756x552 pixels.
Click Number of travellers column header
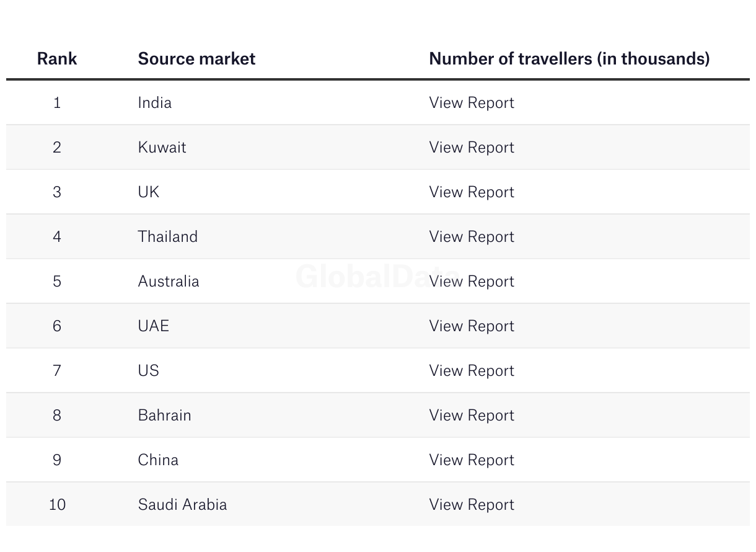point(569,59)
